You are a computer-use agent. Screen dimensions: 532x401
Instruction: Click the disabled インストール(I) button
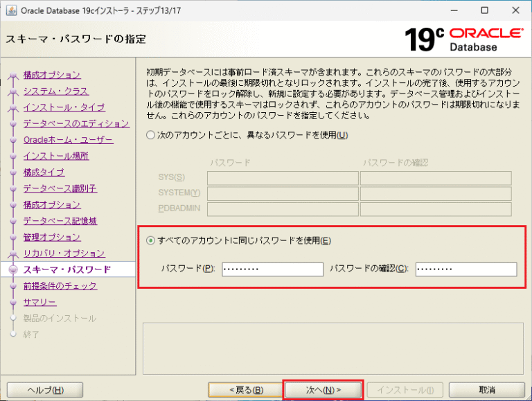click(x=405, y=390)
